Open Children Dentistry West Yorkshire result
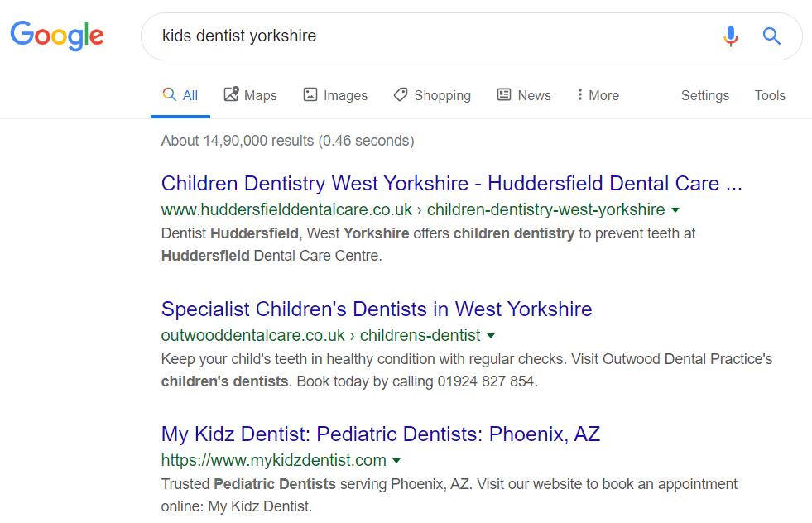The width and height of the screenshot is (812, 523). pos(452,184)
